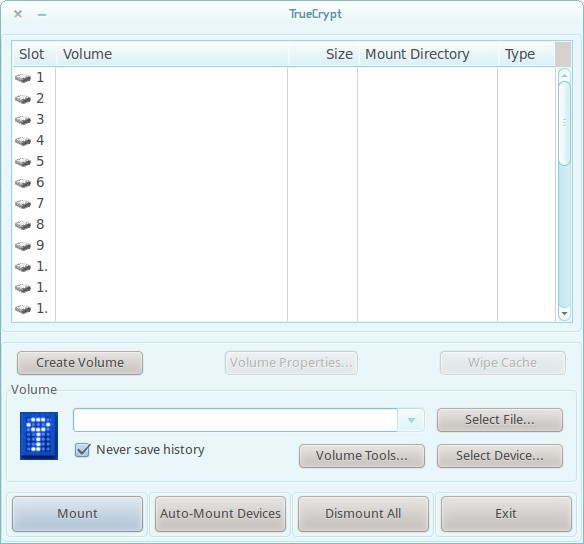Close the TrueCrypt window
This screenshot has width=584, height=544.
(18, 14)
